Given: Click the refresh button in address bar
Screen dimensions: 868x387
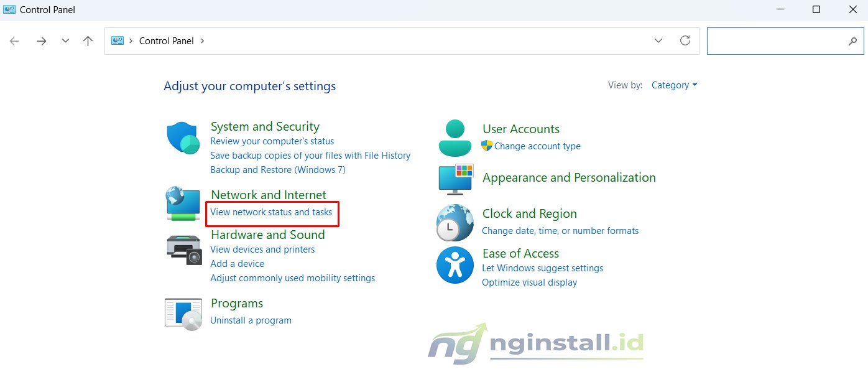Looking at the screenshot, I should click(x=685, y=40).
